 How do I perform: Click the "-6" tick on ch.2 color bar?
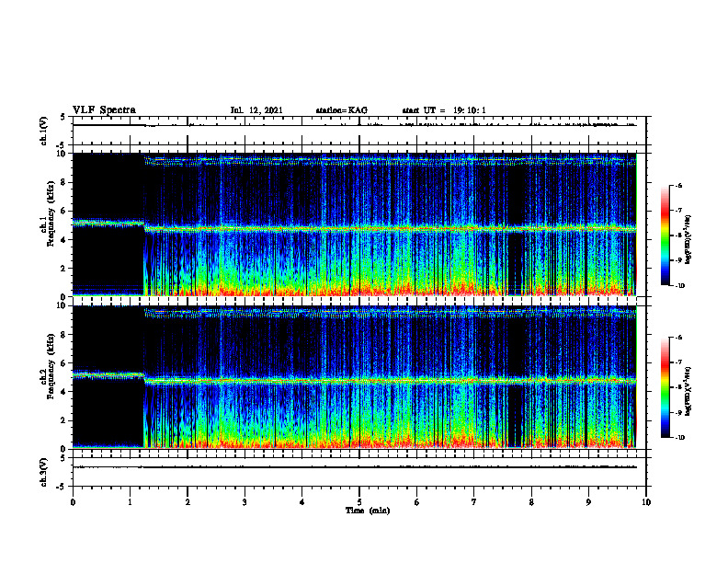pyautogui.click(x=678, y=338)
